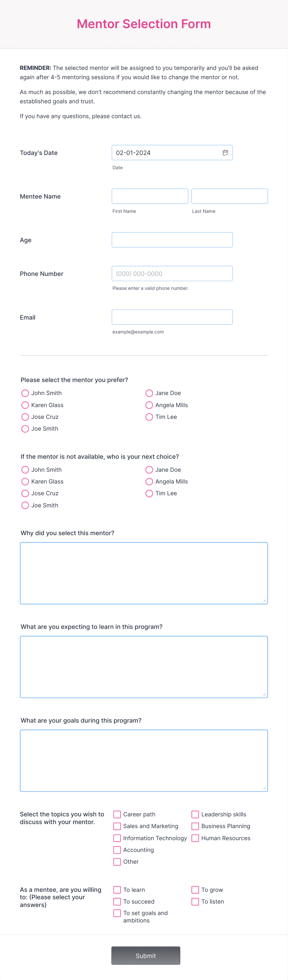
Task: Click the First Name input box
Action: pos(150,196)
